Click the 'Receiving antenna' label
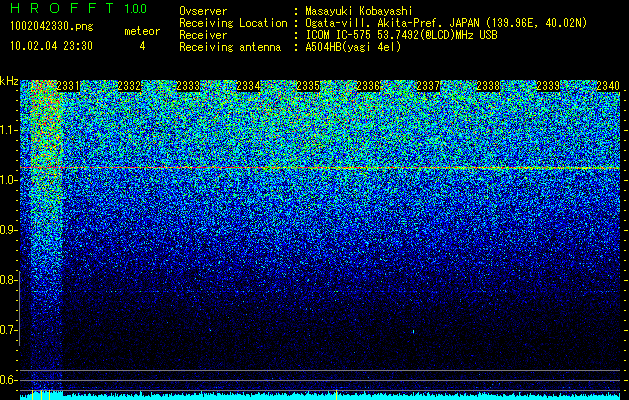The height and width of the screenshot is (400, 629). [230, 47]
